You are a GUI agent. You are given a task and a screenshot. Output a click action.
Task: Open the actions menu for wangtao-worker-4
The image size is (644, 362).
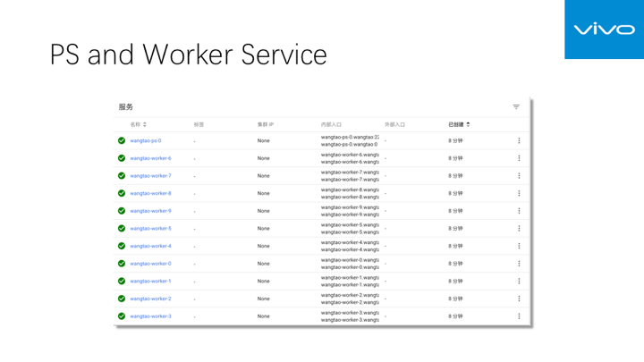(x=519, y=246)
